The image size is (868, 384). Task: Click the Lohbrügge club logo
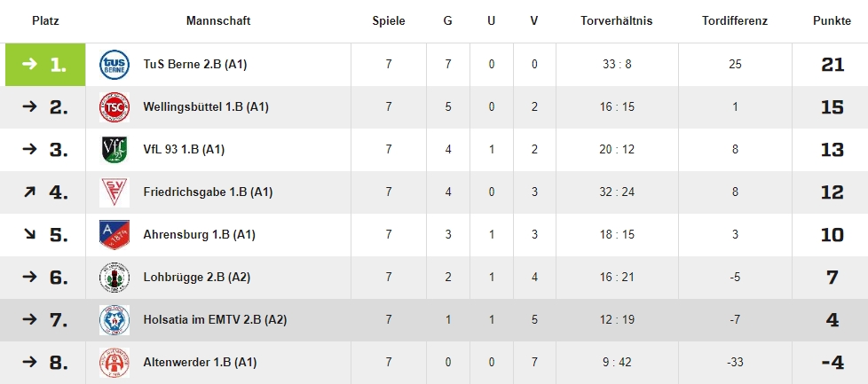click(x=114, y=278)
